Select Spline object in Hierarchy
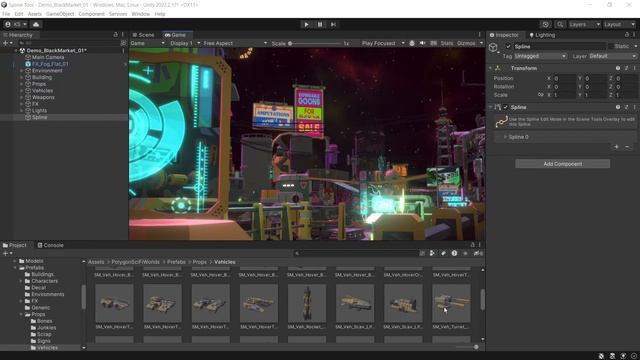Screen dimensions: 640x360 [39, 117]
